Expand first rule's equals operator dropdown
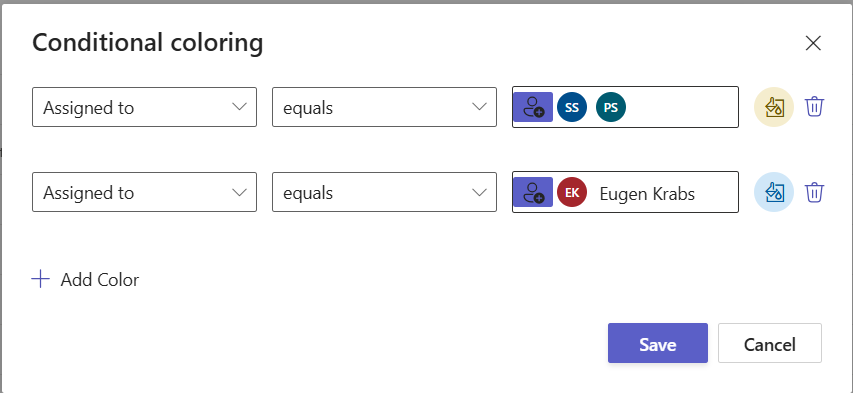853x393 pixels. tap(384, 107)
